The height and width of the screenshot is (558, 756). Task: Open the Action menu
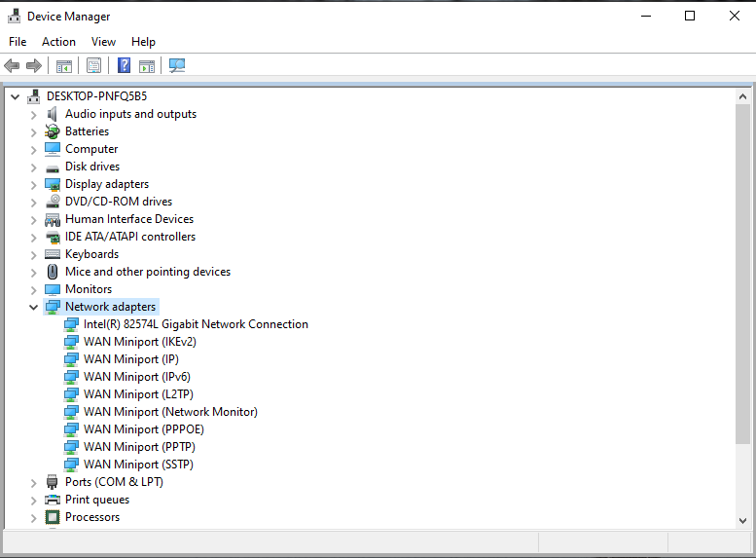(x=58, y=42)
